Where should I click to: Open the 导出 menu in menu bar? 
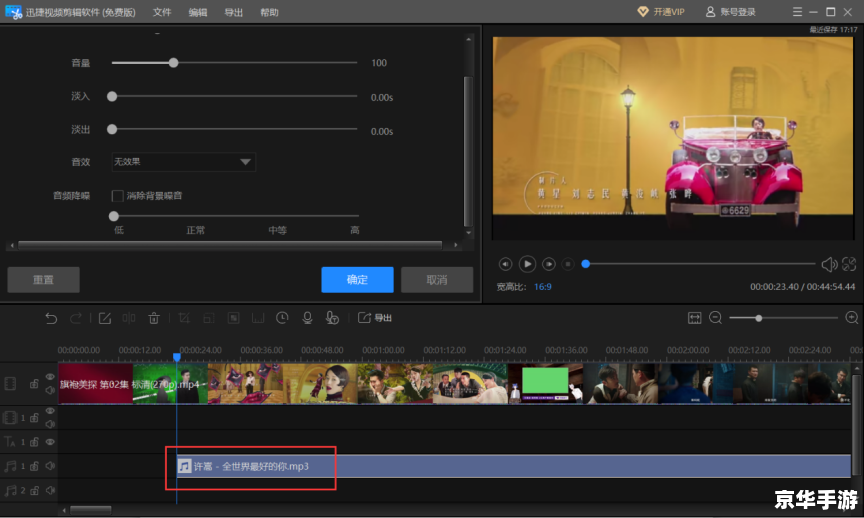[x=234, y=12]
